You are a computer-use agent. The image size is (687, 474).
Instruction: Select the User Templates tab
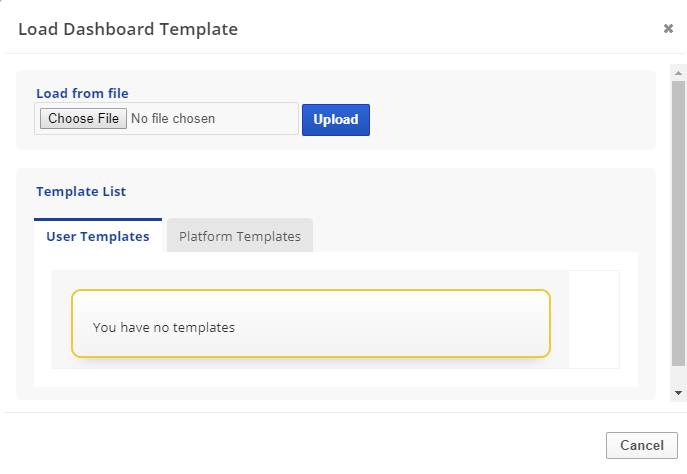click(98, 236)
